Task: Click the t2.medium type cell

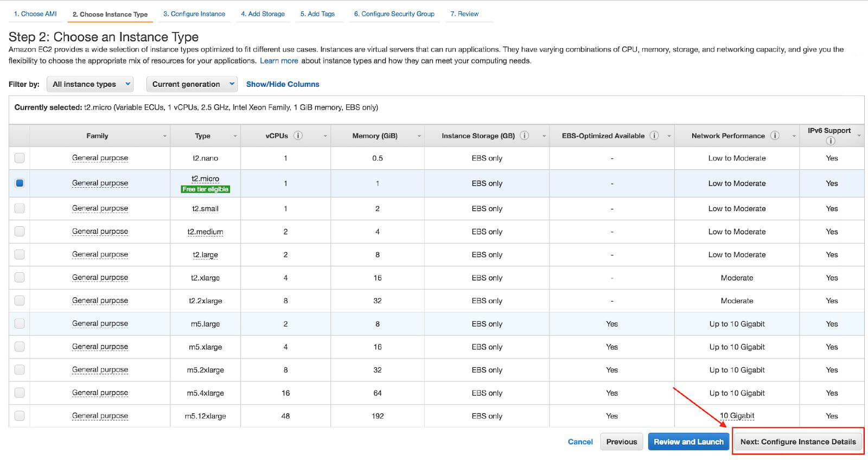Action: pos(205,232)
